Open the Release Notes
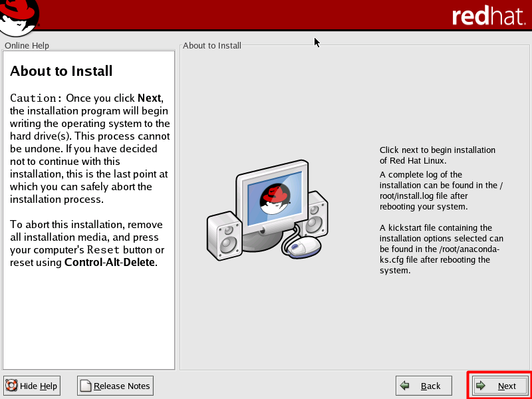This screenshot has height=399, width=532. pyautogui.click(x=115, y=386)
